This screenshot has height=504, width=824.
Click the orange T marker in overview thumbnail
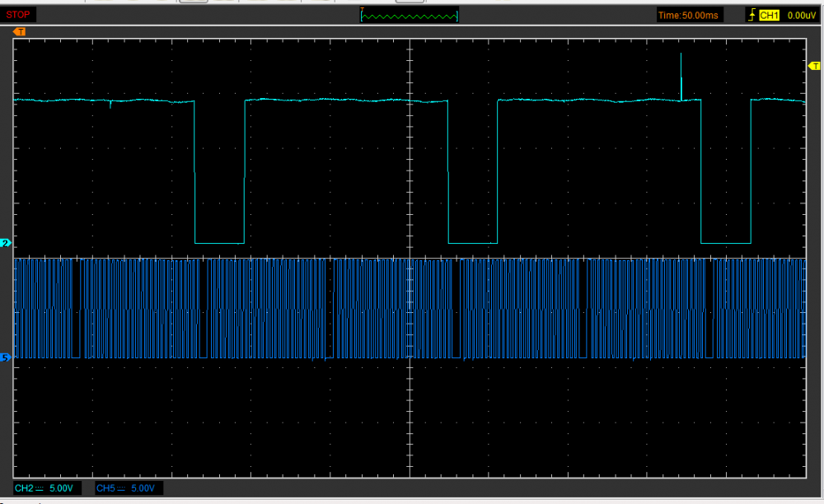click(363, 10)
